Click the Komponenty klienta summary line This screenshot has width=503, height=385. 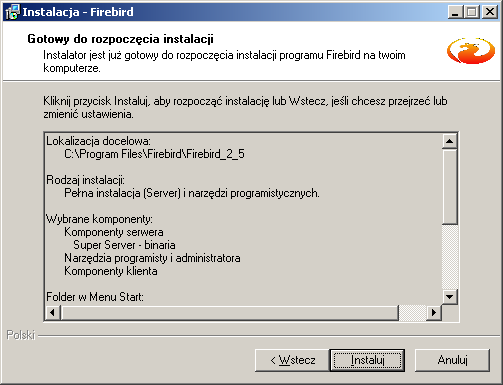pyautogui.click(x=111, y=271)
